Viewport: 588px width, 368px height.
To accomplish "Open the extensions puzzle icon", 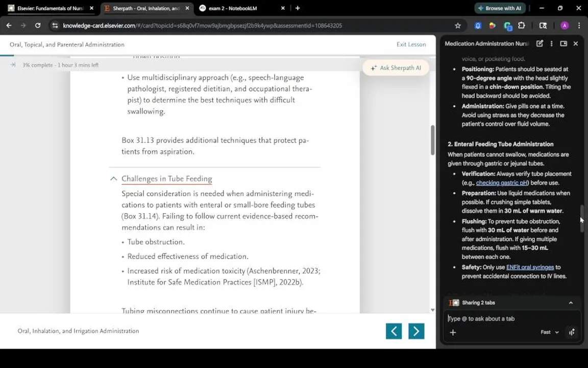I will coord(521,26).
